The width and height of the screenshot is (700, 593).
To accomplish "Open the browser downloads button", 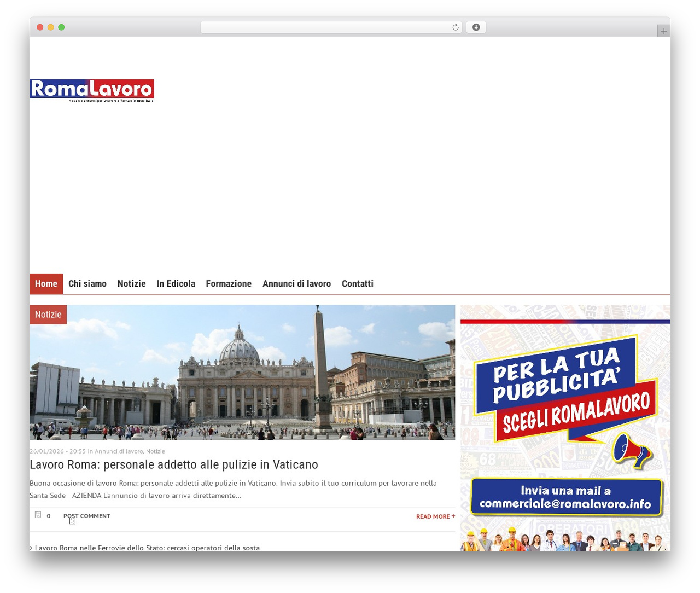I will click(476, 27).
